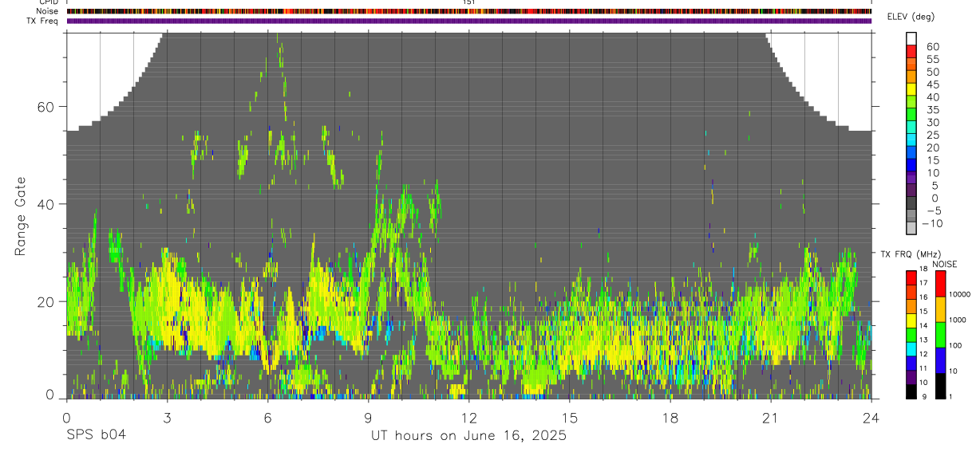Click the '25' label on the ELEV colorbar
980x452 pixels.
pyautogui.click(x=933, y=136)
